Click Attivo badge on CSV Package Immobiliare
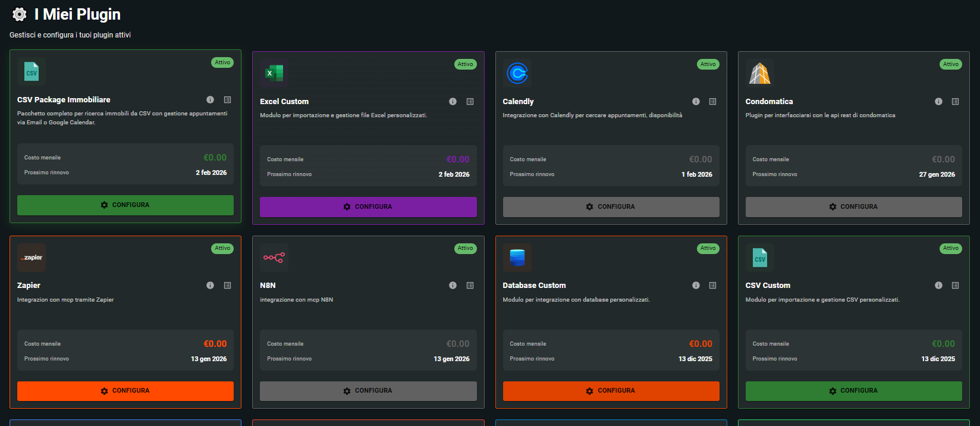This screenshot has height=426, width=980. click(x=222, y=62)
